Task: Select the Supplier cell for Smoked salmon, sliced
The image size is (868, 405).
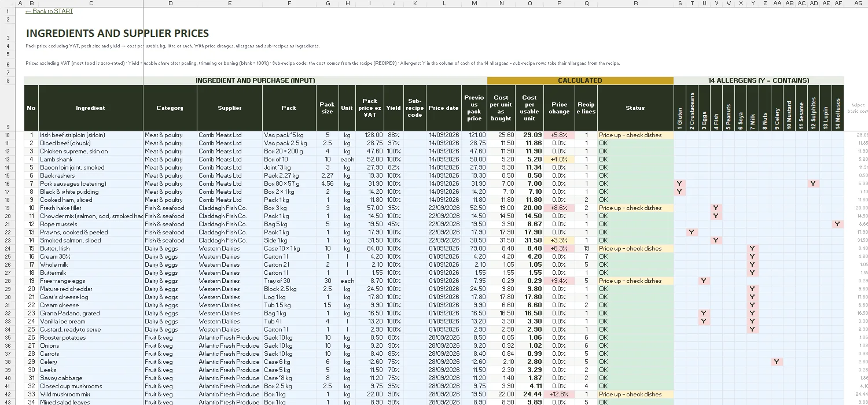Action: pos(230,240)
